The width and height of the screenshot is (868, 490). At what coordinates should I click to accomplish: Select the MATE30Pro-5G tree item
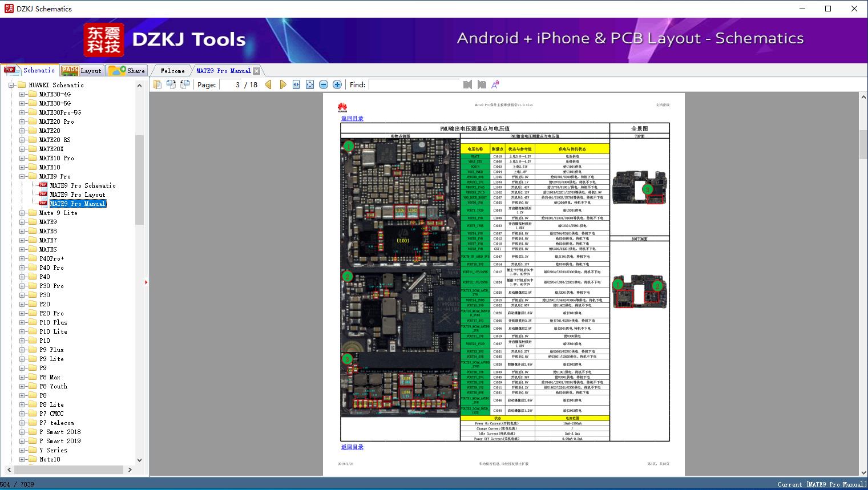tap(60, 112)
